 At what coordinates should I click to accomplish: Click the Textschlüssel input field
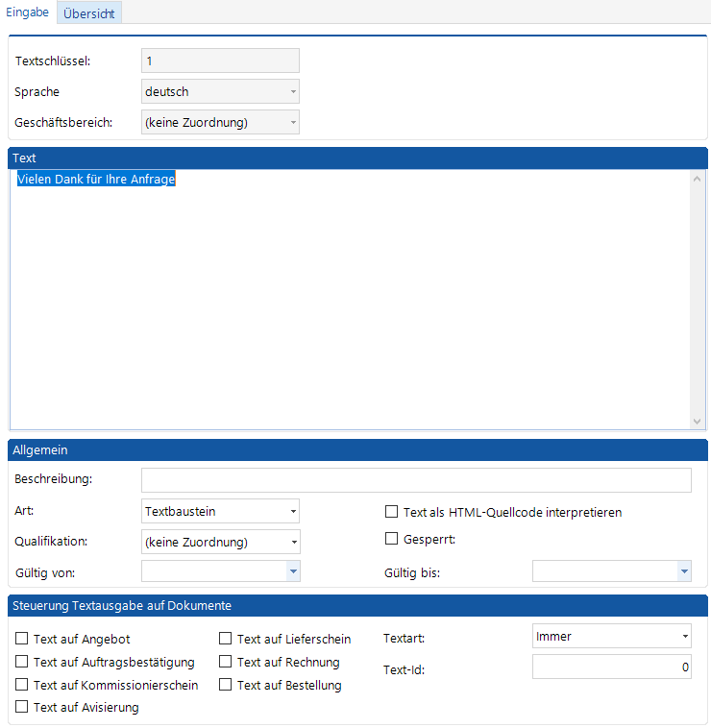point(220,61)
